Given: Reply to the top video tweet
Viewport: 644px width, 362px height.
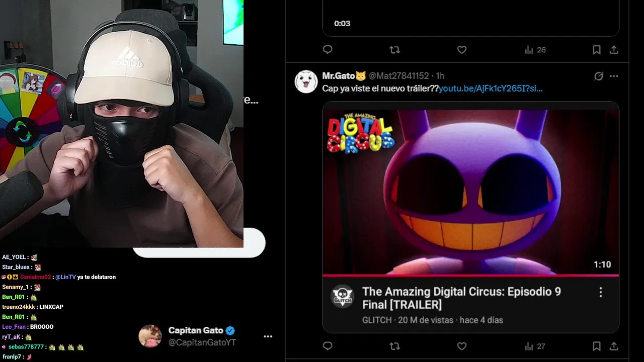Looking at the screenshot, I should point(328,50).
